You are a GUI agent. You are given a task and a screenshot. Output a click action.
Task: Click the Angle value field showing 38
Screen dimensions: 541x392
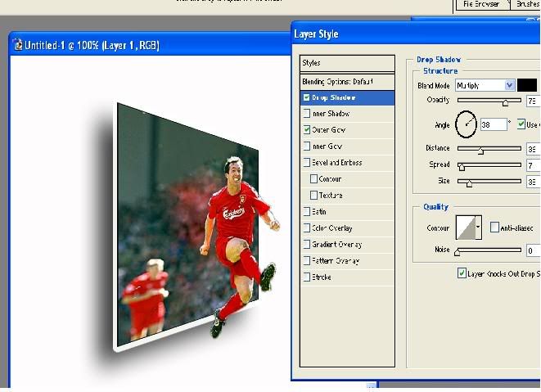pyautogui.click(x=494, y=124)
